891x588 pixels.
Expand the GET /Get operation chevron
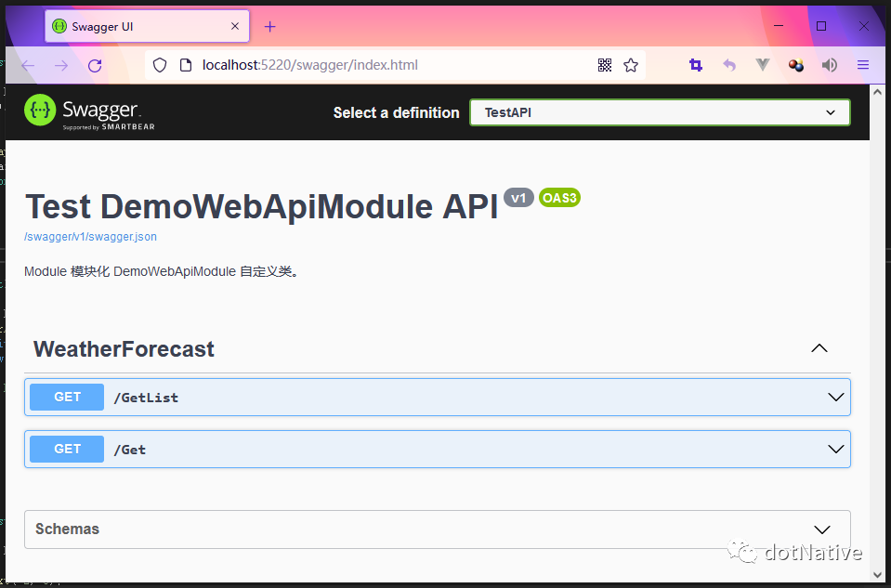836,449
